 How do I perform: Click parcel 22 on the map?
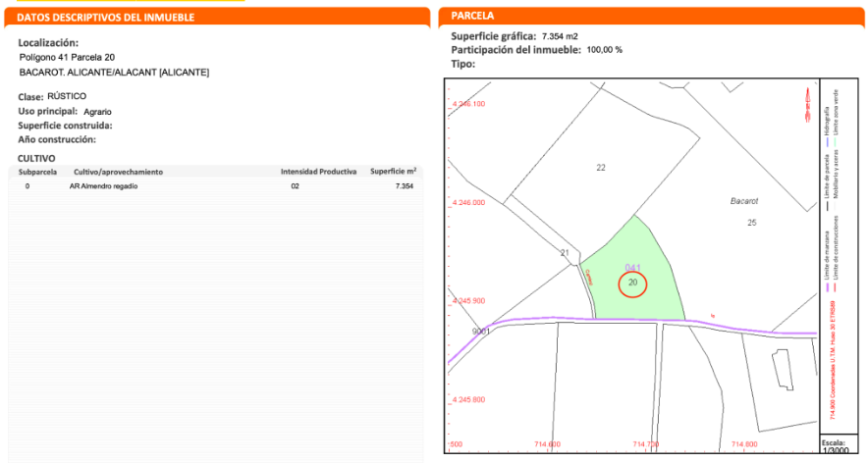coord(601,168)
